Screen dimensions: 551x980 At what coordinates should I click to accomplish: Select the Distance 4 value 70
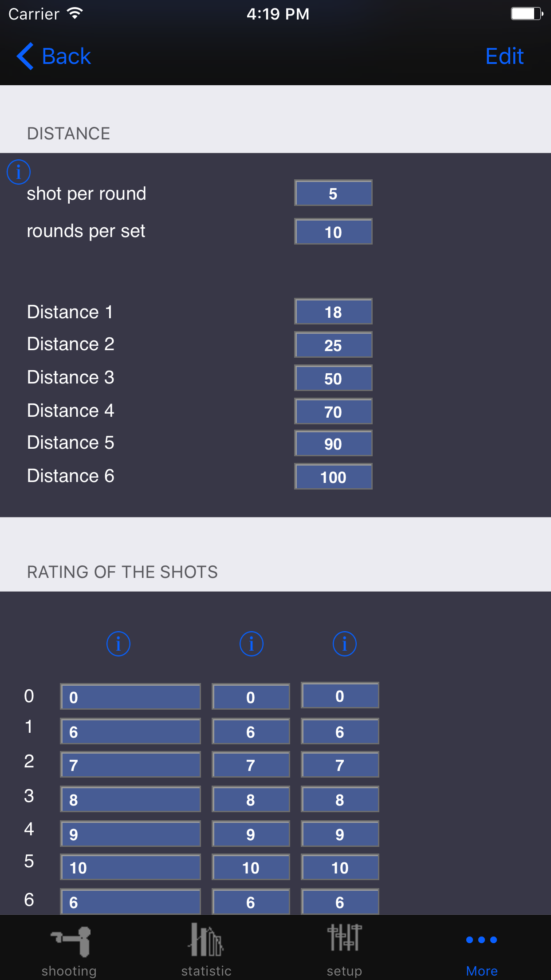point(333,411)
